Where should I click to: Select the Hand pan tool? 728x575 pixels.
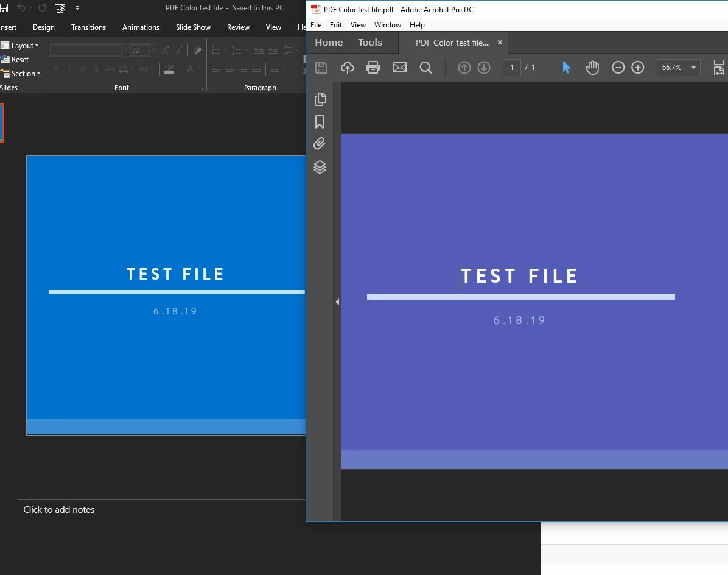coord(592,68)
